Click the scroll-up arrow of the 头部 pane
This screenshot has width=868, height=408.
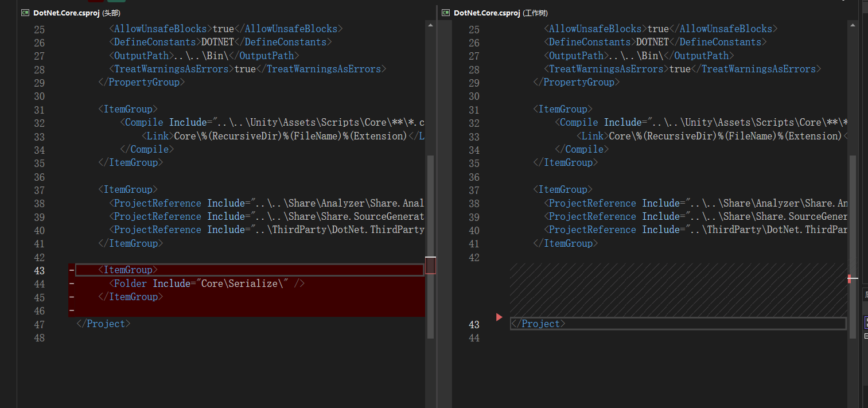point(430,25)
